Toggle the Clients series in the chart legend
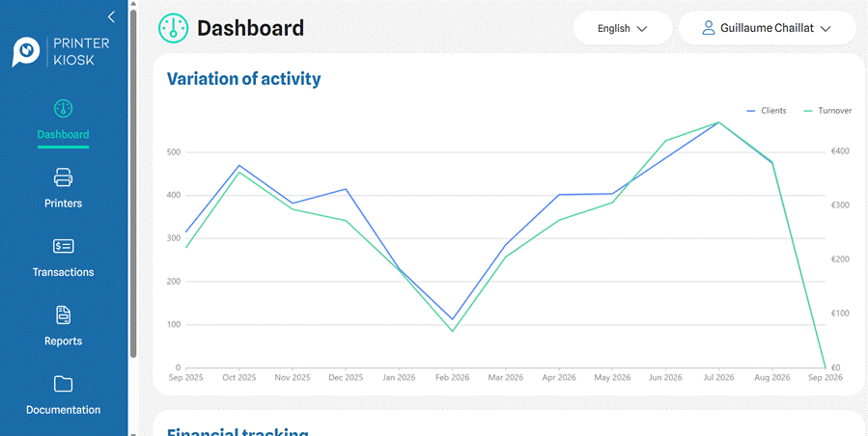Image resolution: width=868 pixels, height=436 pixels. (767, 111)
